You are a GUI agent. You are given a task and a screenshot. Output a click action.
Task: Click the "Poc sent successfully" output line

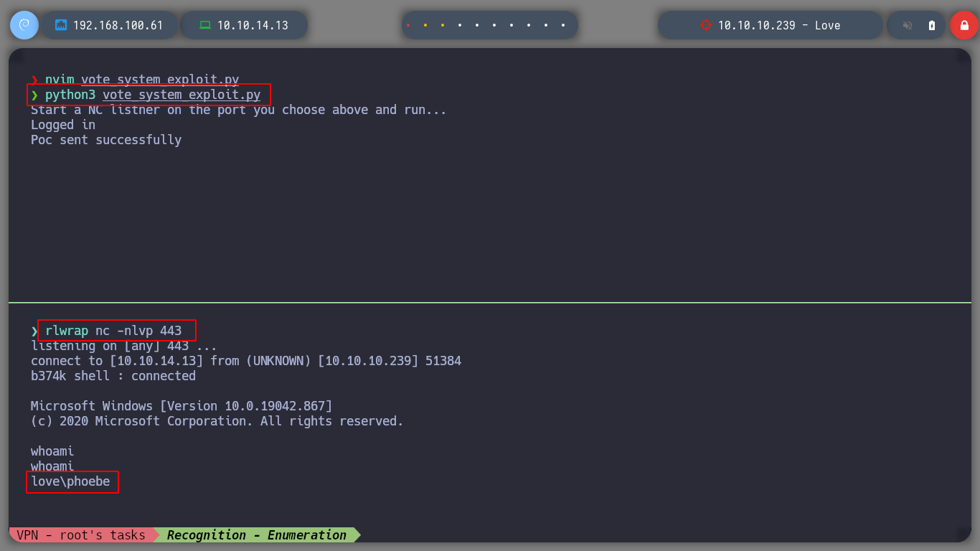(106, 140)
